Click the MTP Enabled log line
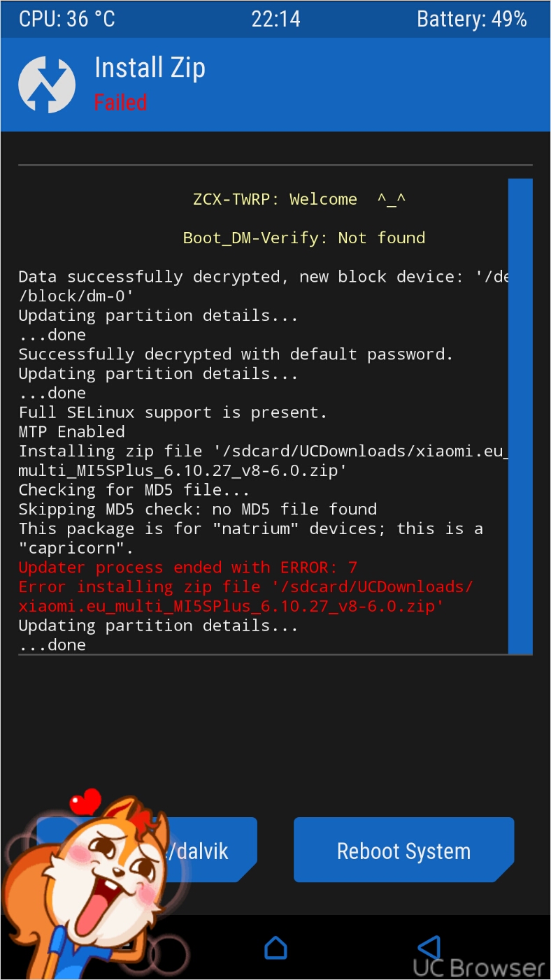551x980 pixels. coord(72,431)
